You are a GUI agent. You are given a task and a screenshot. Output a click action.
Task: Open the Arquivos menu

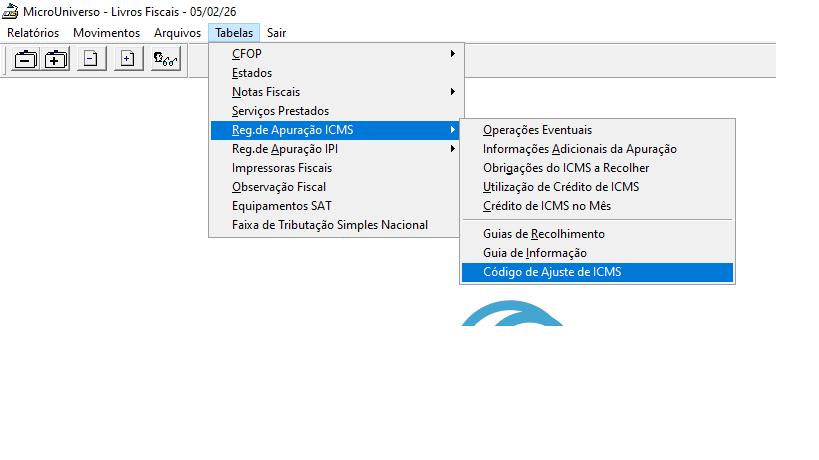177,33
